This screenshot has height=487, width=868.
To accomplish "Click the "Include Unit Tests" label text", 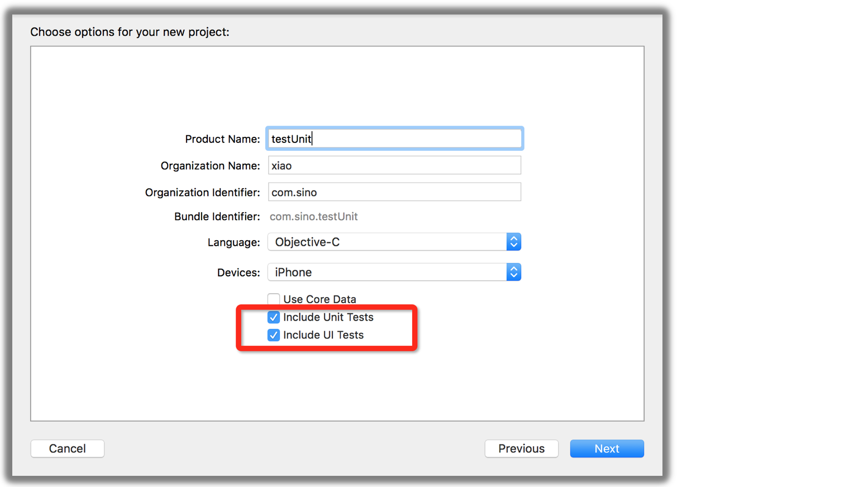I will point(328,317).
